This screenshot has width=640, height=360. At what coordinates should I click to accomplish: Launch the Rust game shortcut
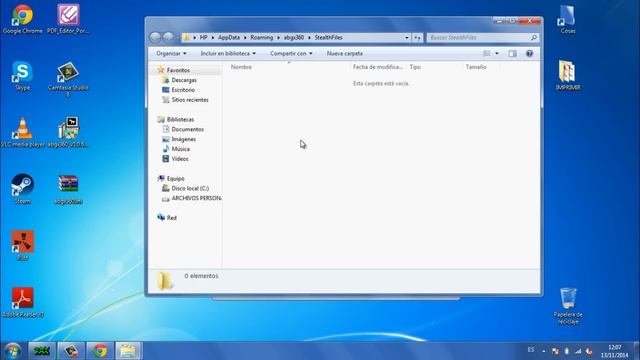click(22, 245)
